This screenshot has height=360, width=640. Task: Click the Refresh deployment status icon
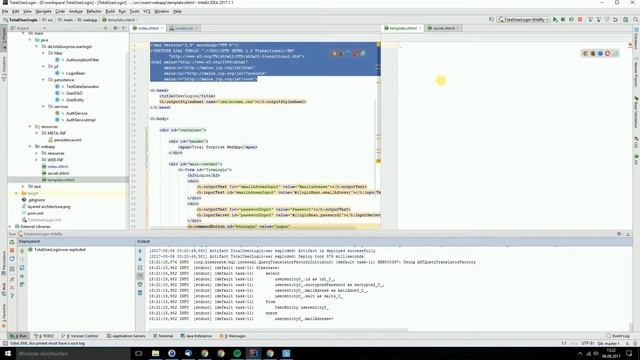point(22,268)
